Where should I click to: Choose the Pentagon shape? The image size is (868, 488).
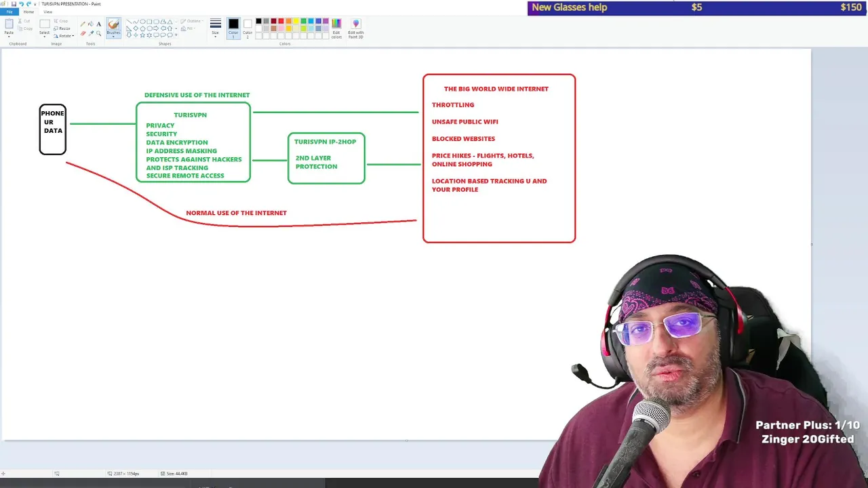point(142,28)
